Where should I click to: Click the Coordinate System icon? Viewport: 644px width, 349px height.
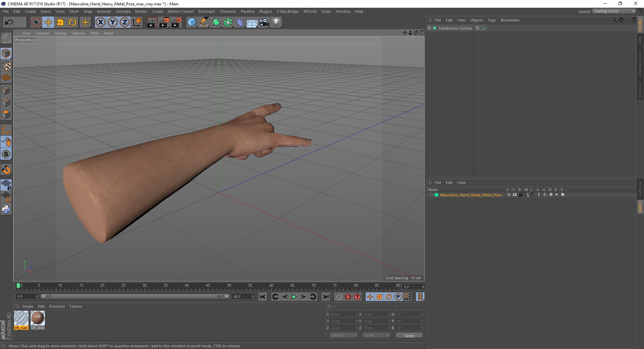[137, 22]
